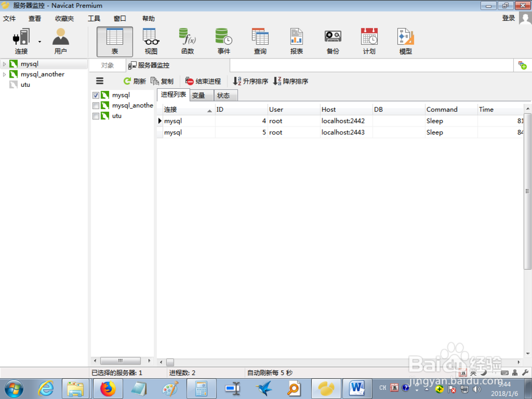This screenshot has height=399, width=532.
Task: Open Windows Explorer folder on the taskbar
Action: (x=76, y=389)
